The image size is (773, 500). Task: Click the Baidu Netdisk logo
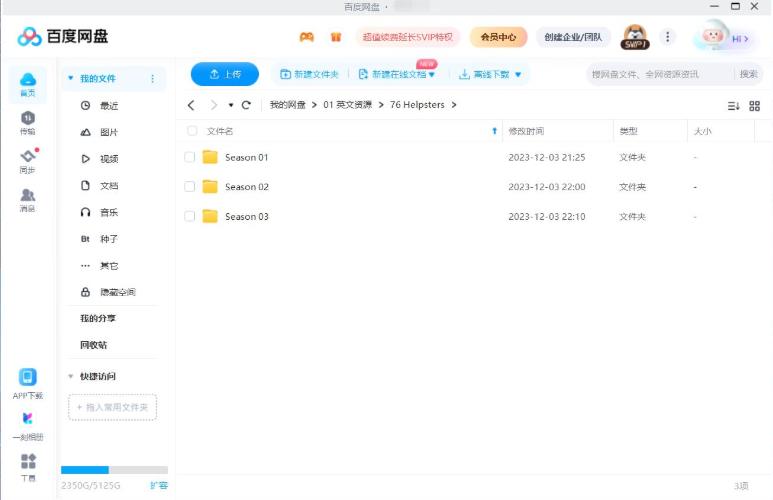[x=63, y=36]
